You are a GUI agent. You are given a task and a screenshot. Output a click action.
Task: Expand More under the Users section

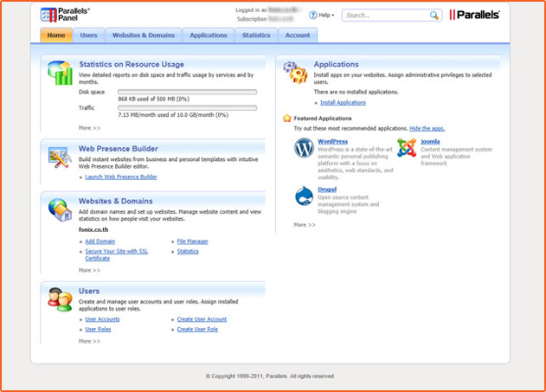tap(89, 341)
